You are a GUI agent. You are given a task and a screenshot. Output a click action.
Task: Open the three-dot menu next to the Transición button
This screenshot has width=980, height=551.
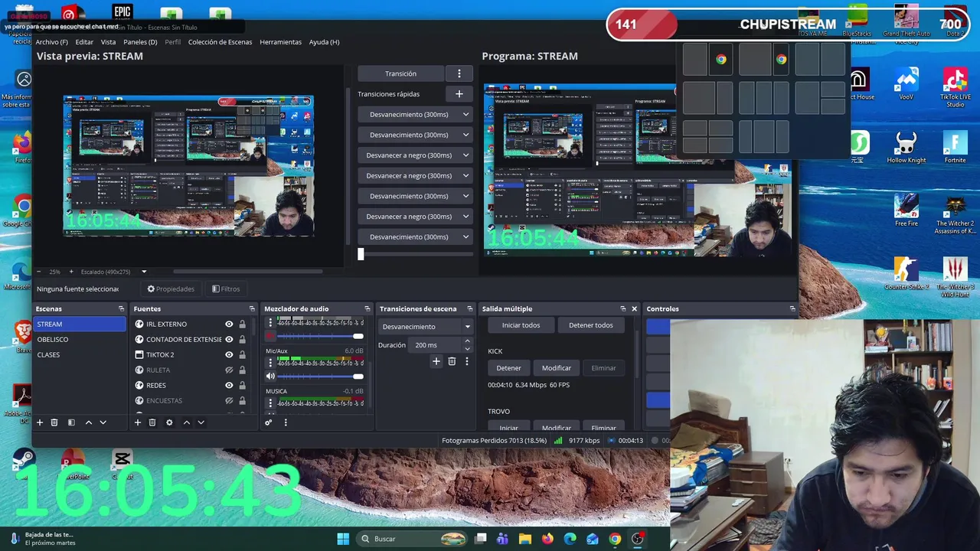[459, 73]
